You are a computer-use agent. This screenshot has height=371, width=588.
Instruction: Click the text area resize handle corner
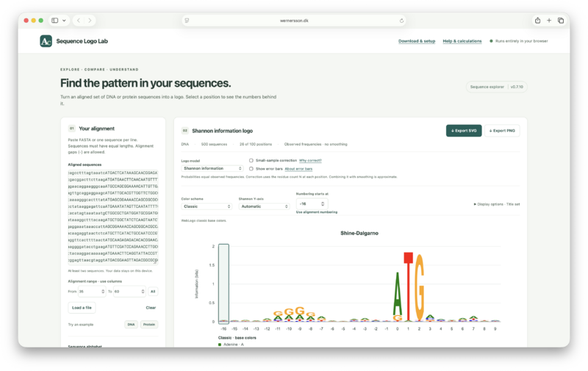coord(156,263)
